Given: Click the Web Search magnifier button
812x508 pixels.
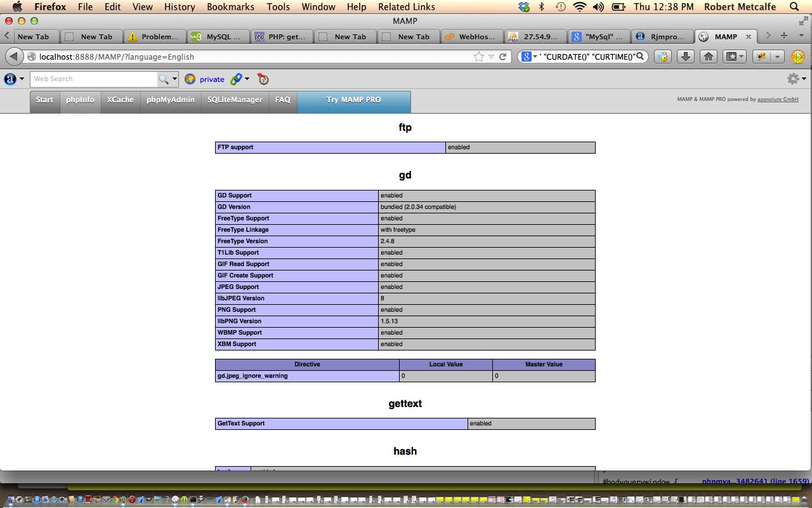Looking at the screenshot, I should pos(164,79).
